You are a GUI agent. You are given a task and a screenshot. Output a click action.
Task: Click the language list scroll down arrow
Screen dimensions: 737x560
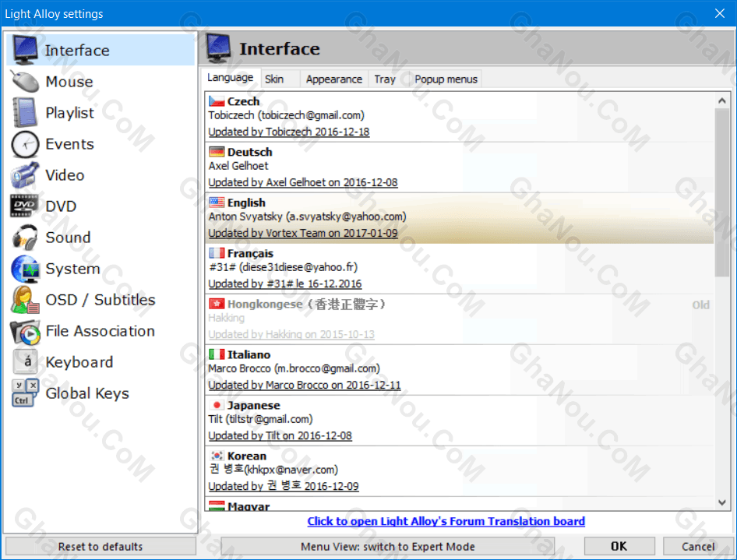pos(722,502)
